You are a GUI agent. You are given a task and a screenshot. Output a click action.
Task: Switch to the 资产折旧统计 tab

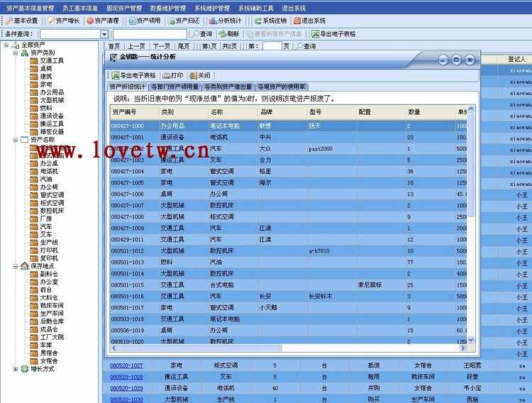point(128,87)
